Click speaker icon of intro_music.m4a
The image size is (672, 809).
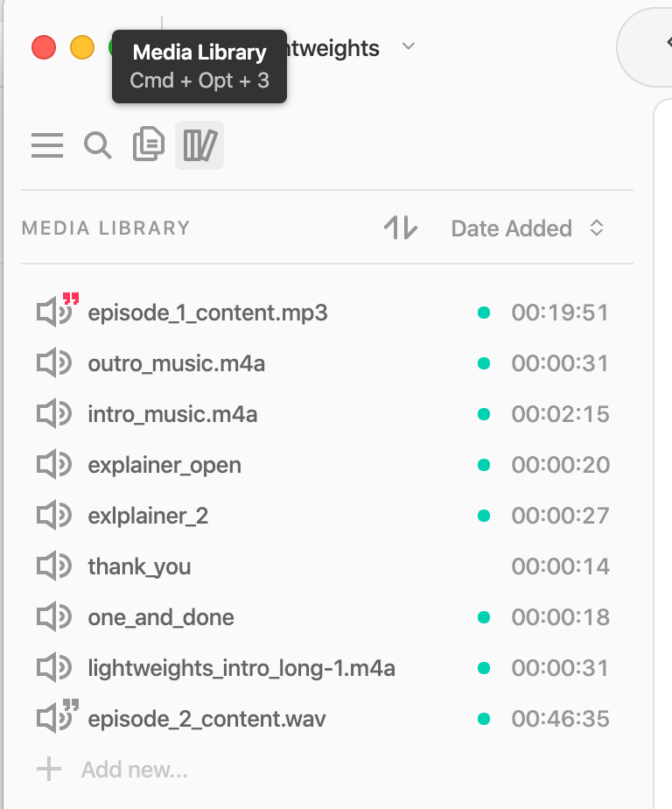click(54, 414)
